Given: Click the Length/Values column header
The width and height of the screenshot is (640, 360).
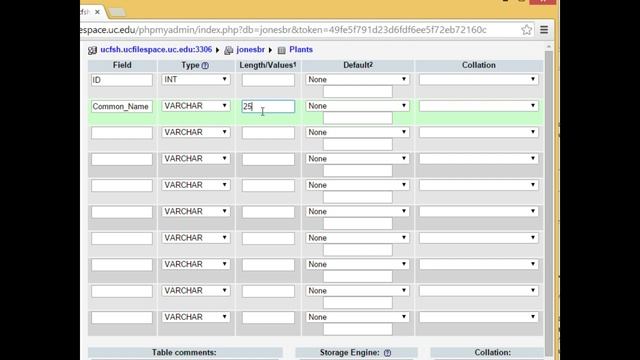Looking at the screenshot, I should [268, 65].
